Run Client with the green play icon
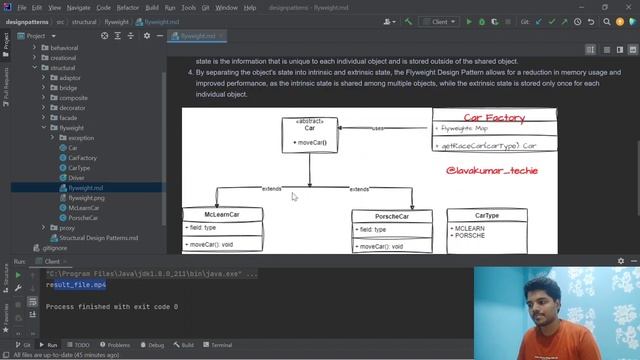This screenshot has height=360, width=640. click(x=469, y=22)
